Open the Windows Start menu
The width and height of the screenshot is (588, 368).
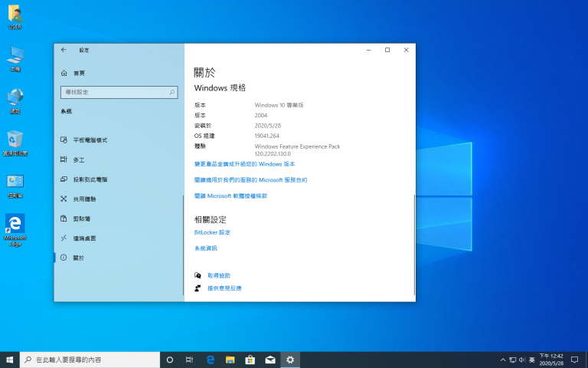pos(10,360)
